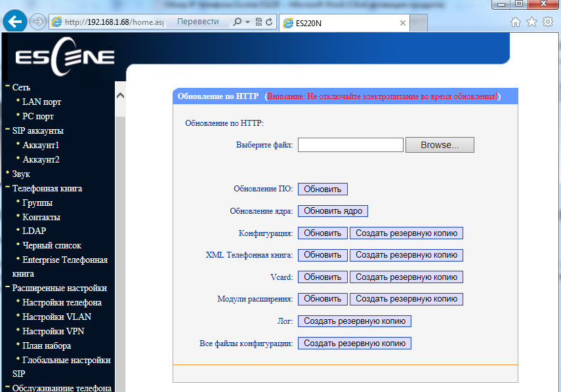Viewport: 561px width, 392px height.
Task: Click the Escene logo
Action: pyautogui.click(x=64, y=57)
